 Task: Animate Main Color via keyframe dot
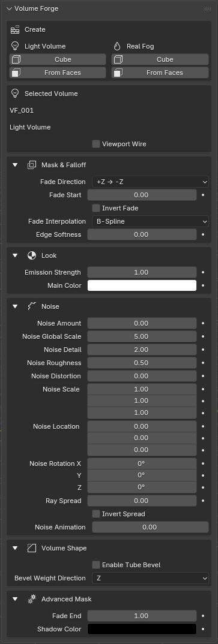(203, 285)
